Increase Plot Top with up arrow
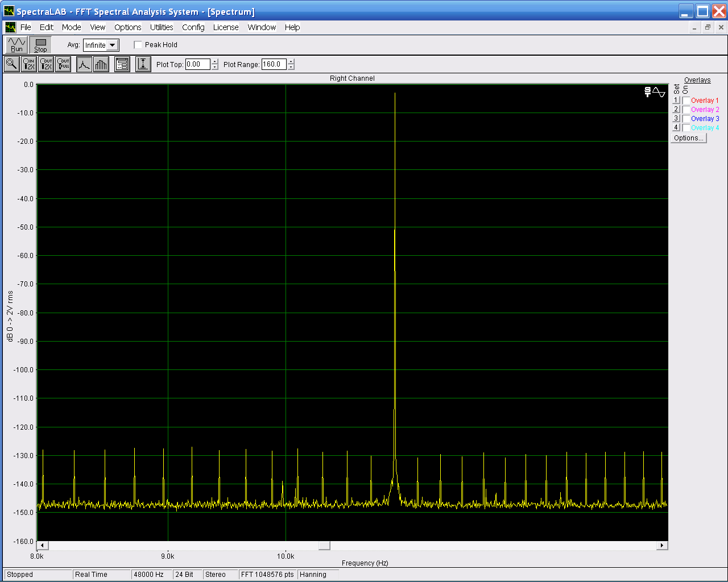Viewport: 728px width, 582px height. 215,61
